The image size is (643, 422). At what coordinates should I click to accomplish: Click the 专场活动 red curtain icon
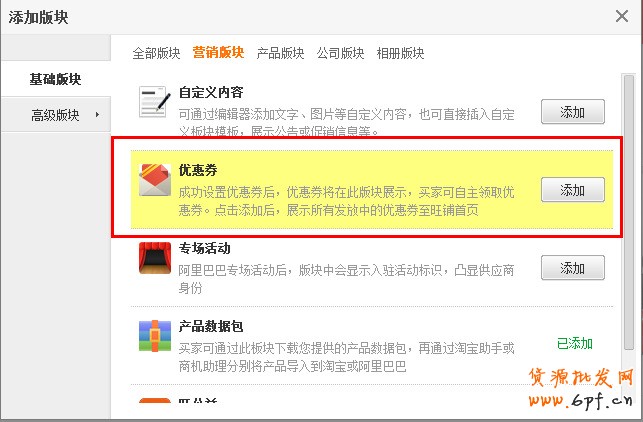click(x=155, y=258)
